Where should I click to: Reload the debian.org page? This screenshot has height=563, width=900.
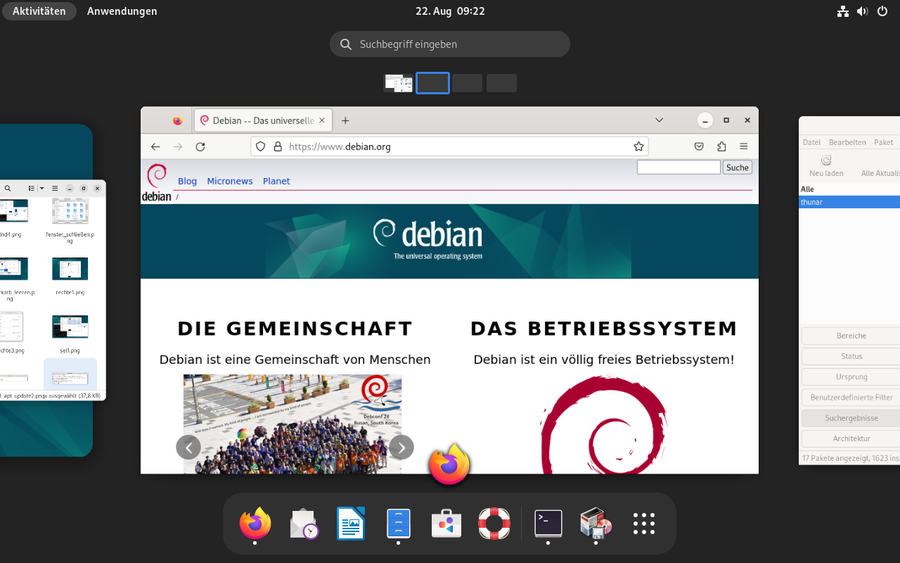coord(200,147)
